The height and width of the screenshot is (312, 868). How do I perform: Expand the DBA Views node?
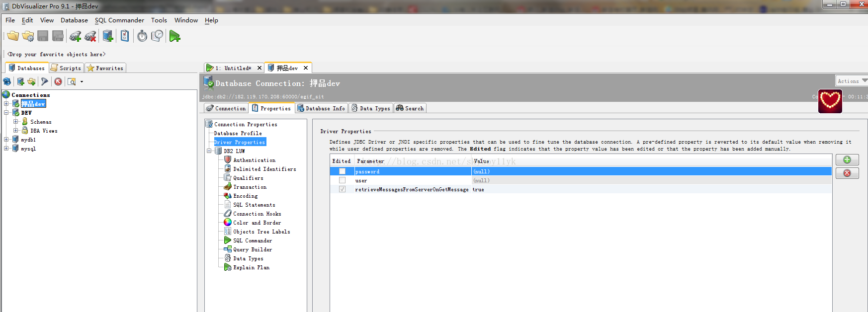pyautogui.click(x=15, y=131)
